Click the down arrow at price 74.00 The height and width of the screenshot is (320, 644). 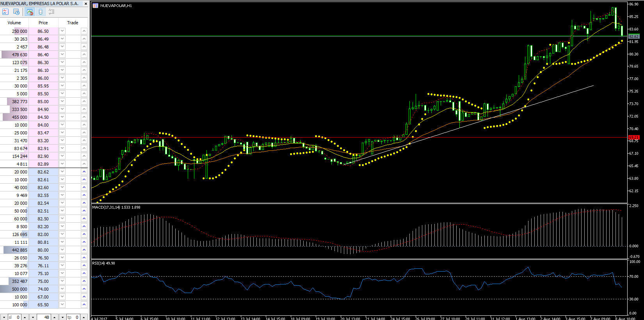pos(62,289)
